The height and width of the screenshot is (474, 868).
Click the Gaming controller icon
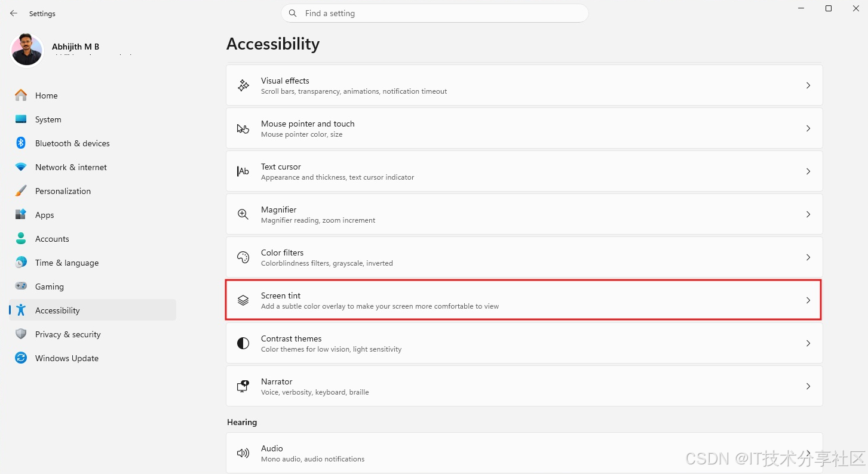pos(21,286)
